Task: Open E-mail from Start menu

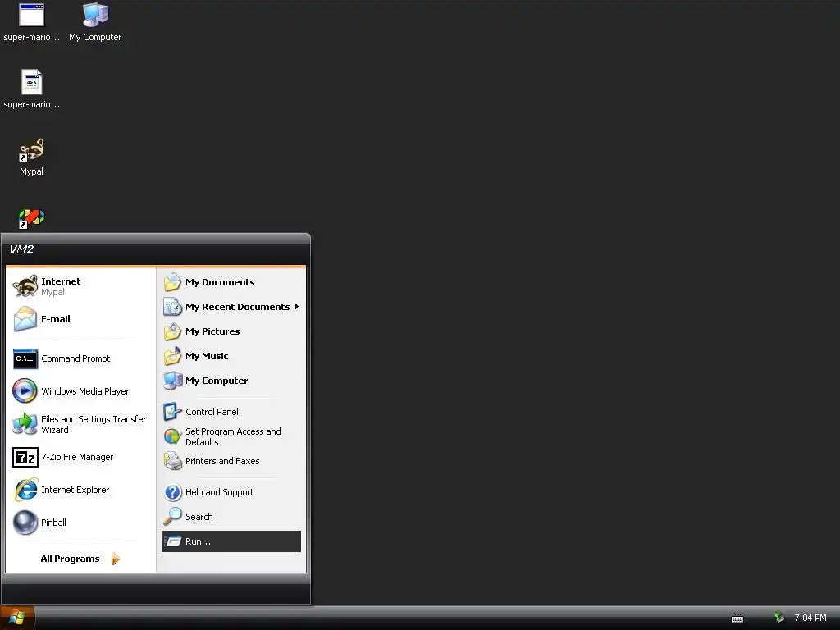Action: tap(80, 319)
